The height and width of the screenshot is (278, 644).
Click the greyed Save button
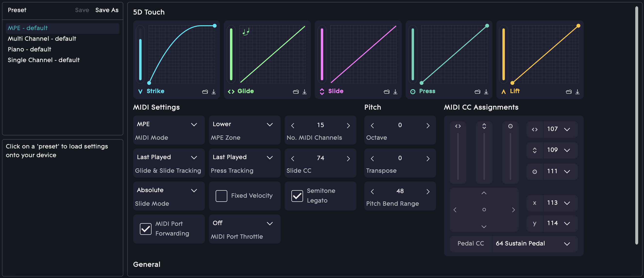82,10
